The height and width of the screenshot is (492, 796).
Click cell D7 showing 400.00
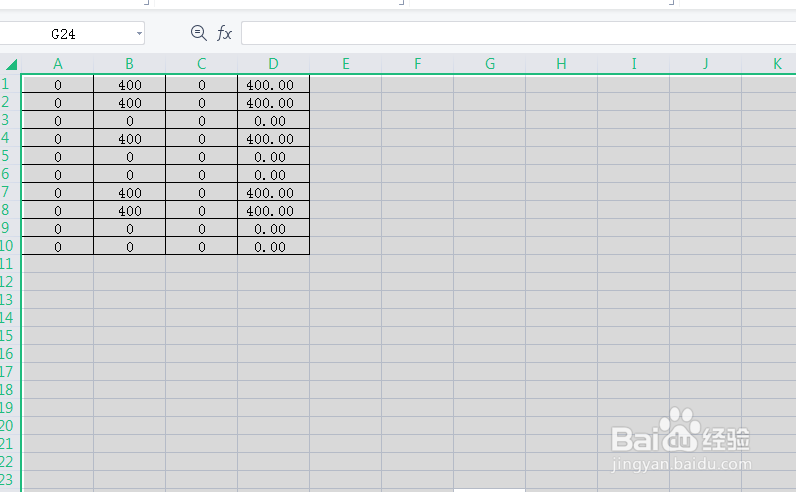[x=274, y=192]
